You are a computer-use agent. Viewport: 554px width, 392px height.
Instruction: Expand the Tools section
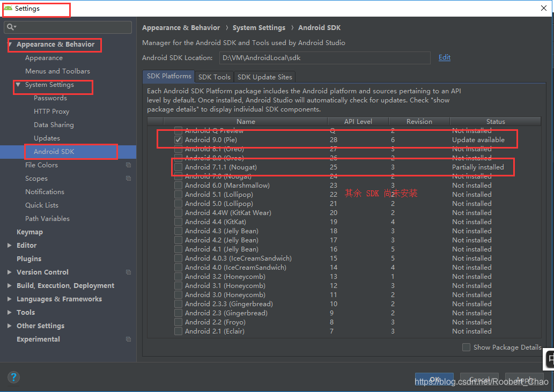10,313
